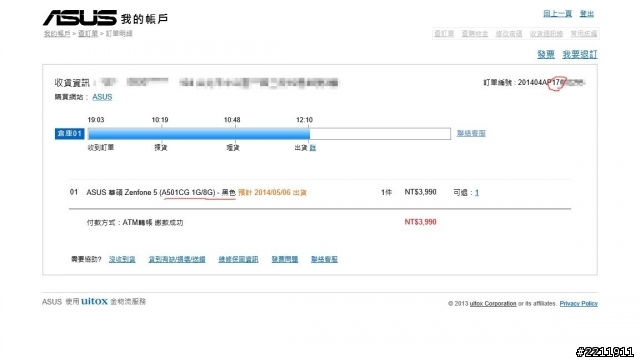Open the Privacy Policy footer link
This screenshot has height=360, width=640.
tap(578, 304)
